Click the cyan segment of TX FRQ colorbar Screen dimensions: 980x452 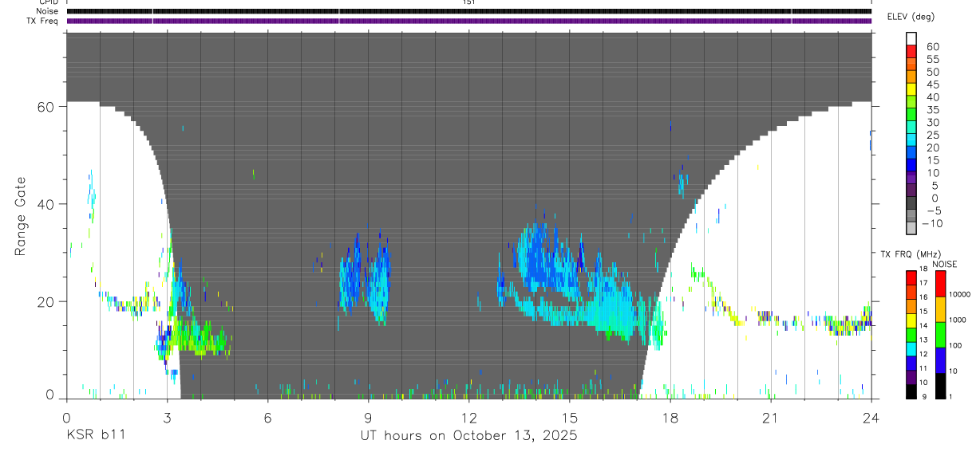point(911,349)
